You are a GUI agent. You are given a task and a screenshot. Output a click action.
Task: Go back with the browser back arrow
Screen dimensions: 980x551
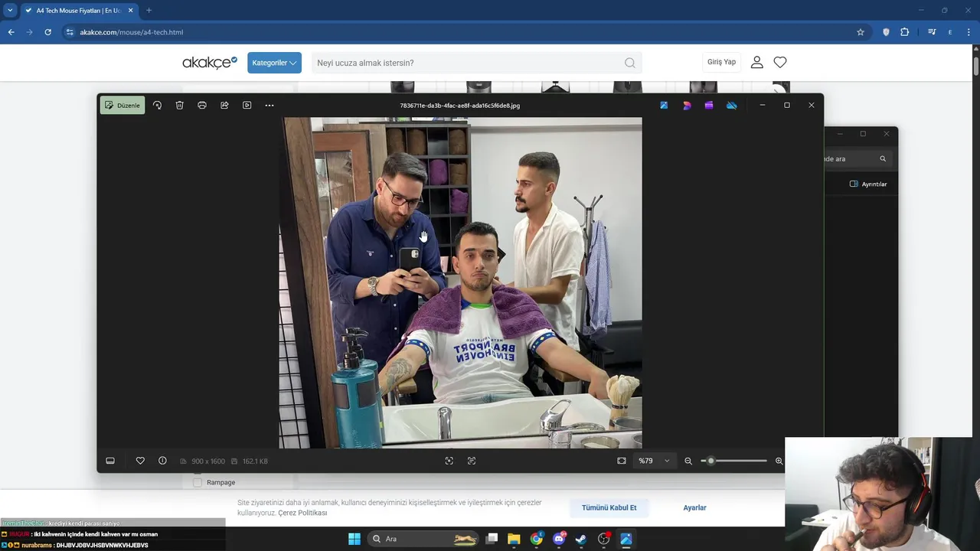click(11, 32)
